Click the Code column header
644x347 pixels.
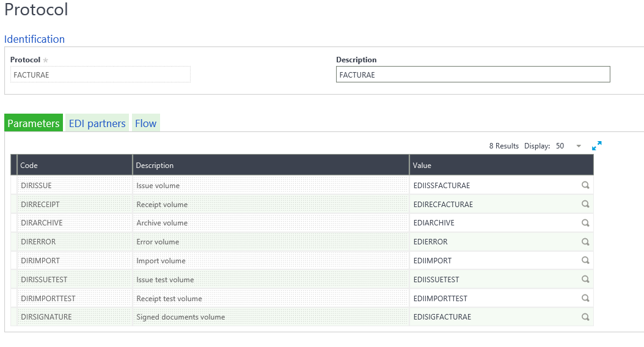point(75,165)
